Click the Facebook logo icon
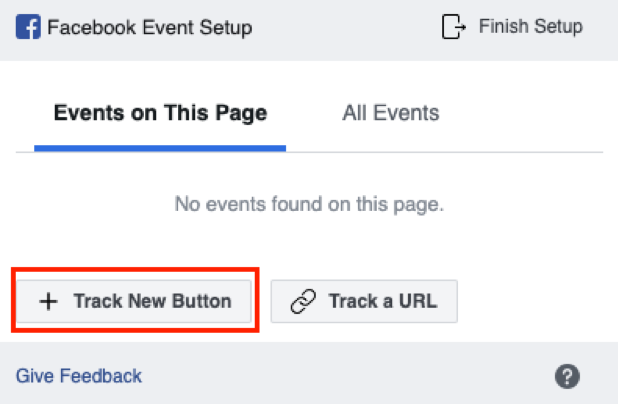618x404 pixels. click(28, 27)
